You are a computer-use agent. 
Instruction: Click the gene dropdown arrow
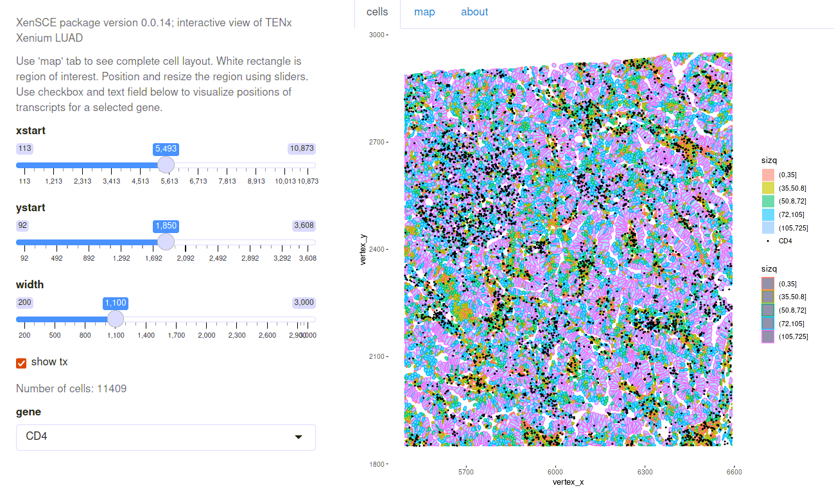[298, 437]
